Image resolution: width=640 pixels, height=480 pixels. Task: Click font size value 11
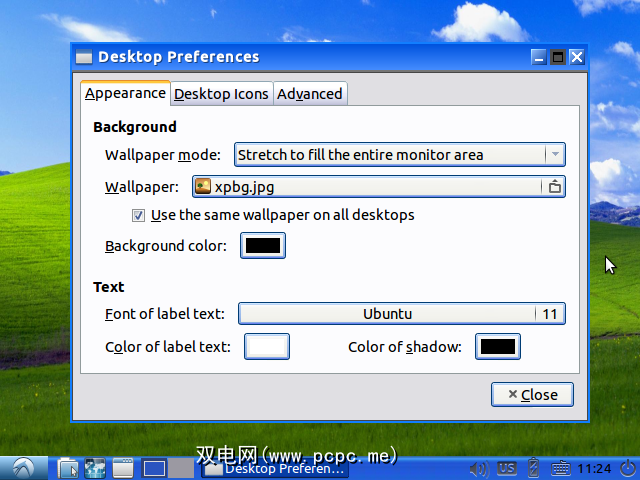tap(550, 314)
